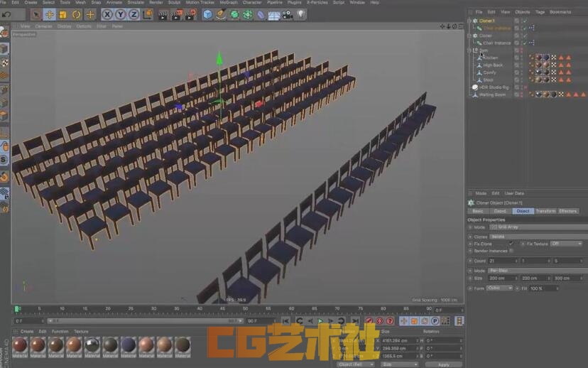This screenshot has height=368, width=588.
Task: Open the viewport Display menu
Action: (64, 26)
